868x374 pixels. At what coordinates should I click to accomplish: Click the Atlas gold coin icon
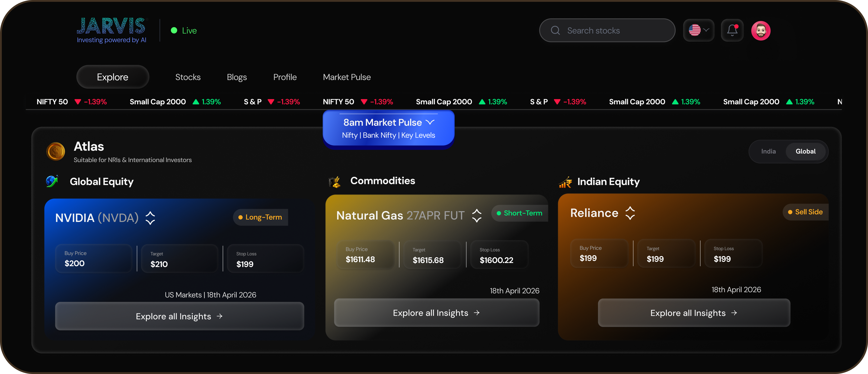coord(56,151)
